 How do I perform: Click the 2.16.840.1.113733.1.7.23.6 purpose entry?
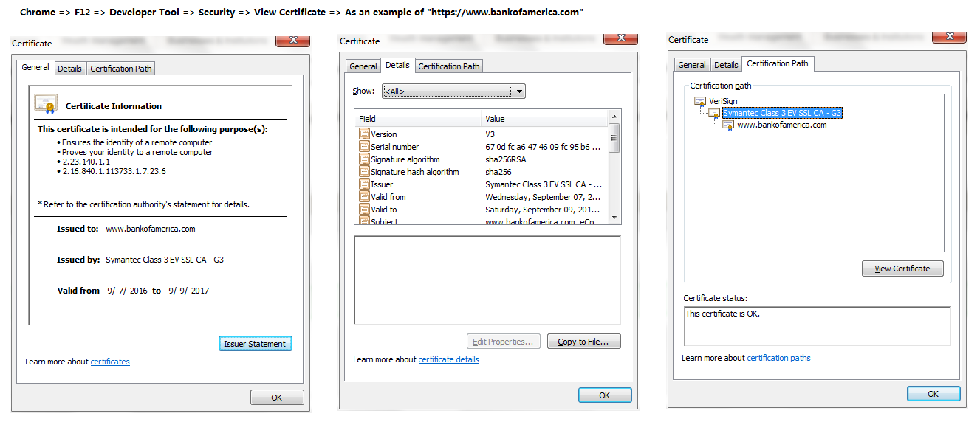click(114, 171)
